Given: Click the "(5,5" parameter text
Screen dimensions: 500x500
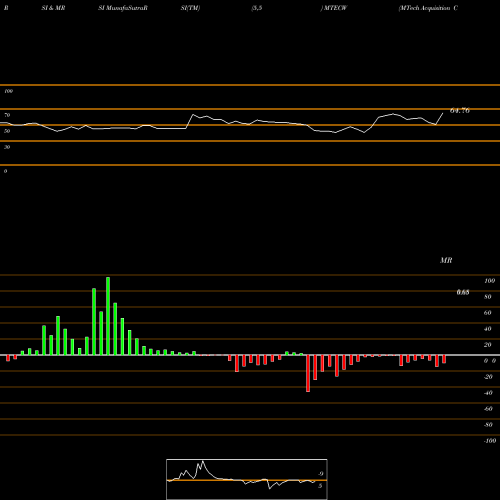Looking at the screenshot, I should coord(257,8).
